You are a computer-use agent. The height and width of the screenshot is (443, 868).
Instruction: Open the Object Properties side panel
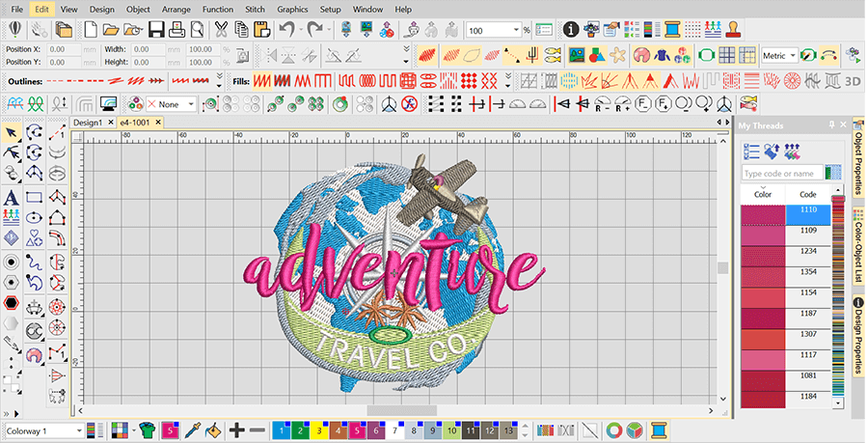(x=858, y=160)
